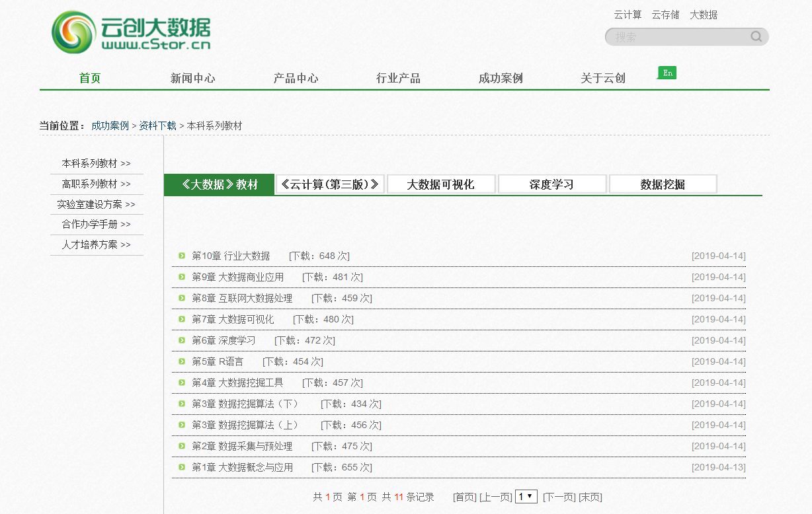Viewport: 812px width, 514px height.
Task: Switch language with the En icon
Action: pyautogui.click(x=667, y=73)
